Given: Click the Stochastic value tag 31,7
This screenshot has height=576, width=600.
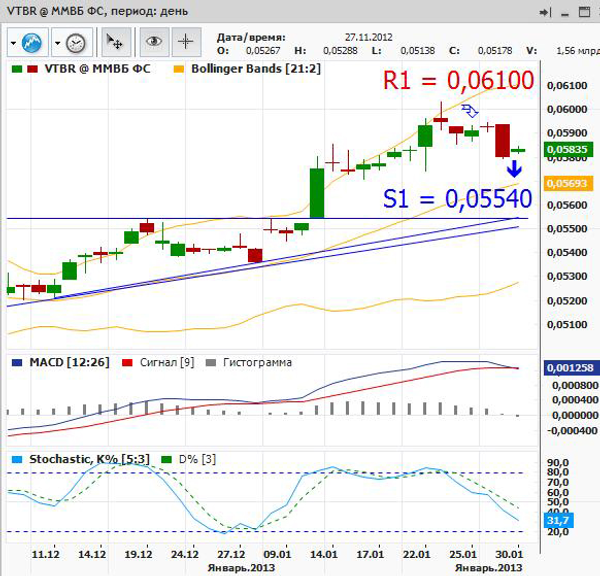Looking at the screenshot, I should [x=558, y=521].
